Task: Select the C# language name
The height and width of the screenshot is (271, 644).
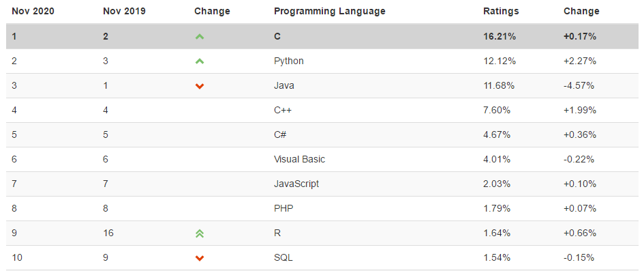Action: 280,135
